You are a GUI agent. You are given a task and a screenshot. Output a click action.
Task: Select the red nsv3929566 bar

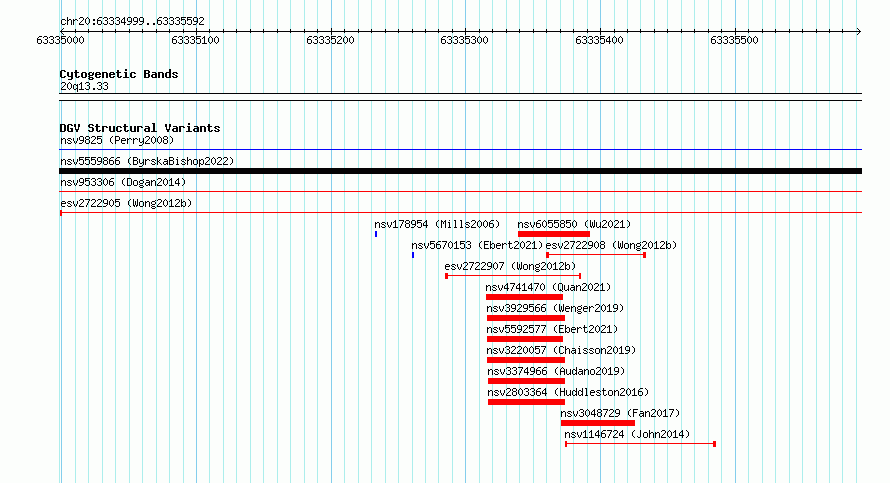526,318
